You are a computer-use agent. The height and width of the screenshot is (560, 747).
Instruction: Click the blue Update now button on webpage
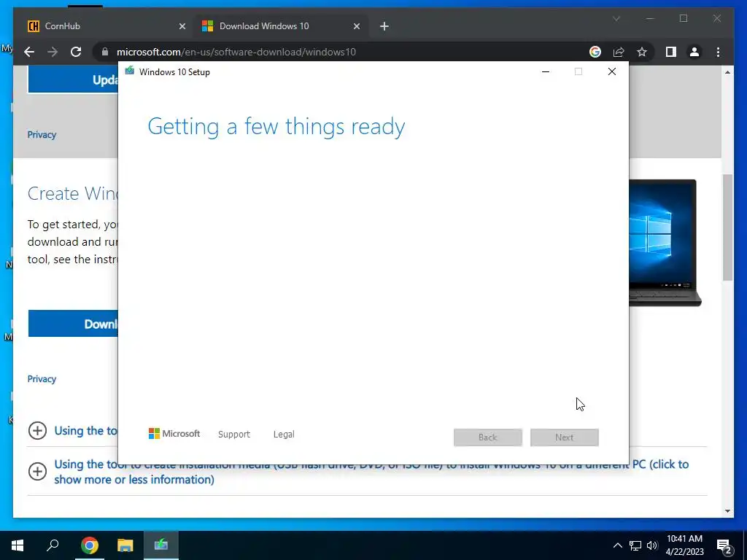(x=73, y=79)
